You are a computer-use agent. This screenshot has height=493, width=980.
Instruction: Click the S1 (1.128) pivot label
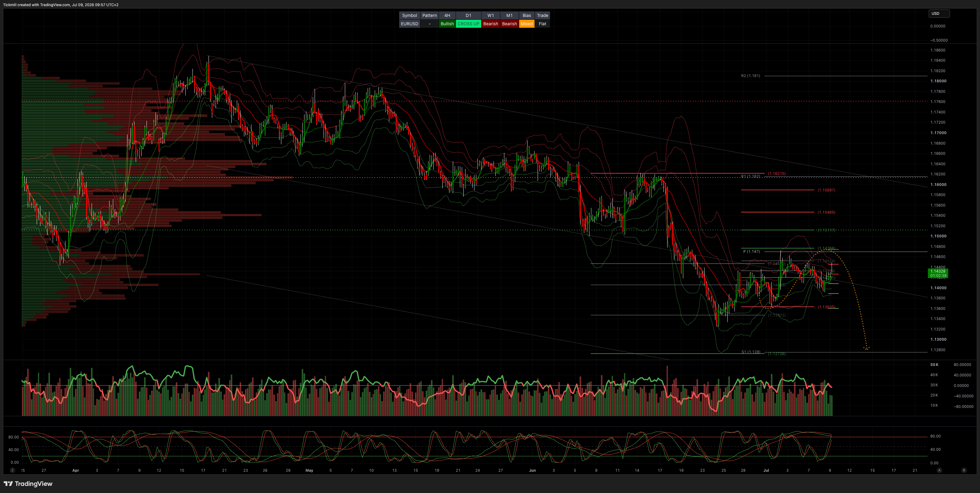pos(751,352)
